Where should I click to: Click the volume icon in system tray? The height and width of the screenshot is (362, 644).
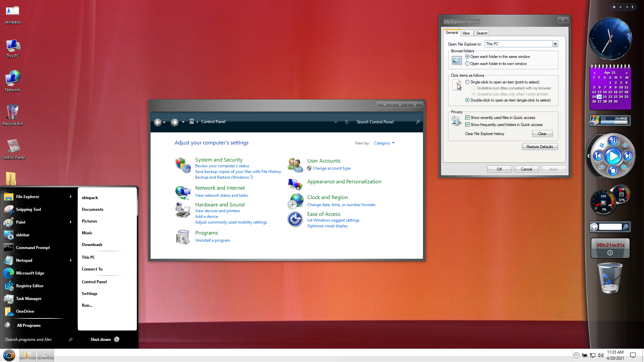(x=600, y=355)
